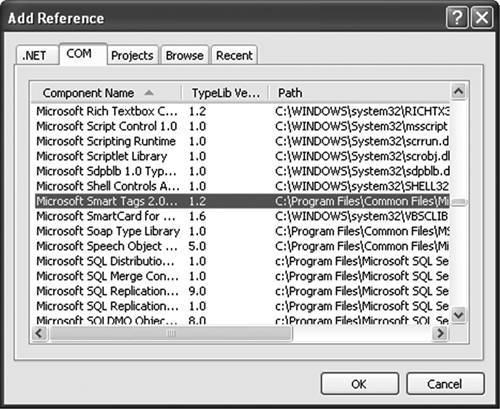Click the list's scroll up arrow
This screenshot has width=500, height=409.
point(459,91)
